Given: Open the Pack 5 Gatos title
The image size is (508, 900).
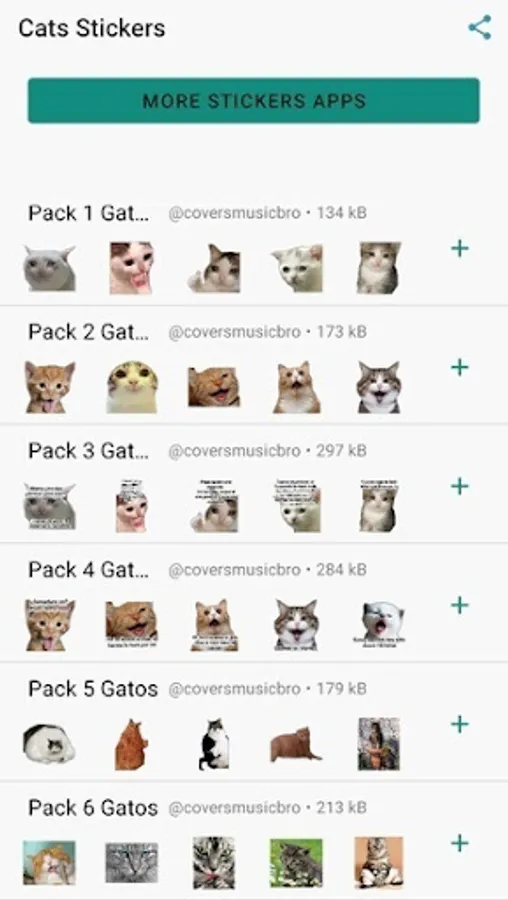Looking at the screenshot, I should click(x=93, y=688).
